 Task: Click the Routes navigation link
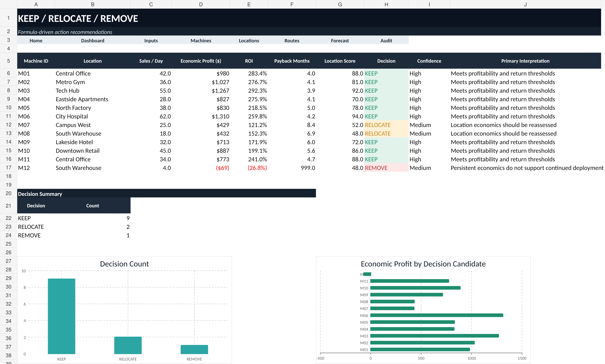[x=292, y=40]
